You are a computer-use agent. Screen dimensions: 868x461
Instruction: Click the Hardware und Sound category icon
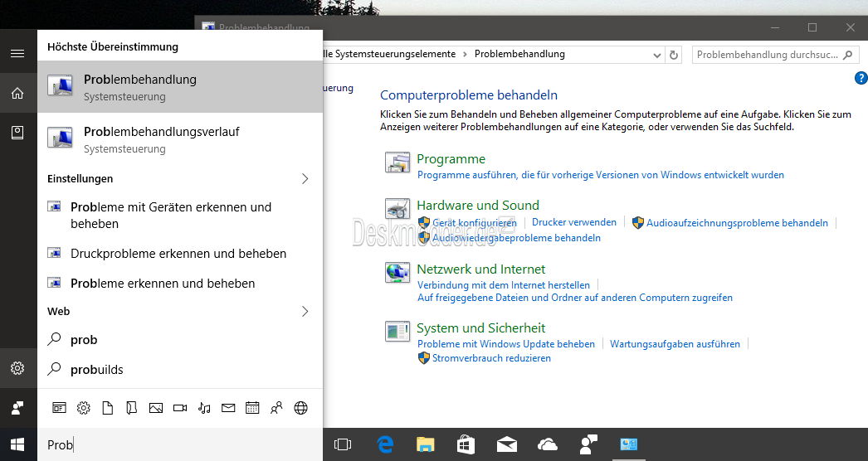point(397,209)
